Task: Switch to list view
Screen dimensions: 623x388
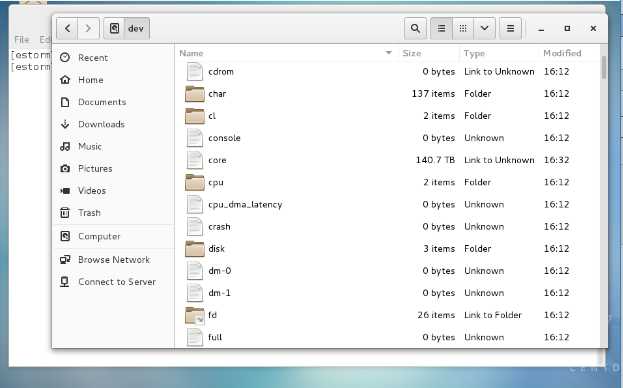Action: pos(441,28)
